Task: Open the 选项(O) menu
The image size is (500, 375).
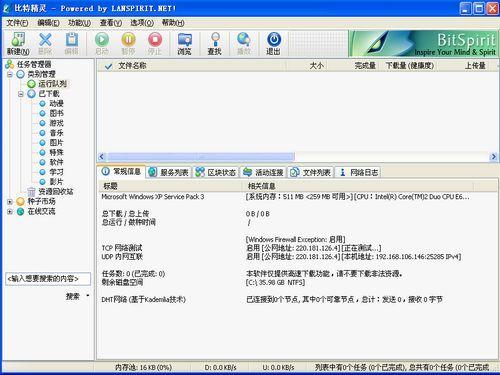Action: [142, 23]
